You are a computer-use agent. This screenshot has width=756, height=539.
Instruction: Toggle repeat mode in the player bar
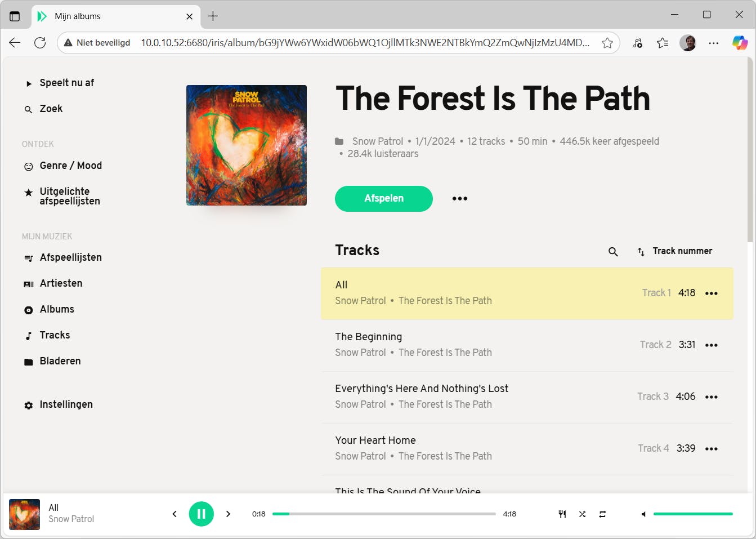pos(602,514)
